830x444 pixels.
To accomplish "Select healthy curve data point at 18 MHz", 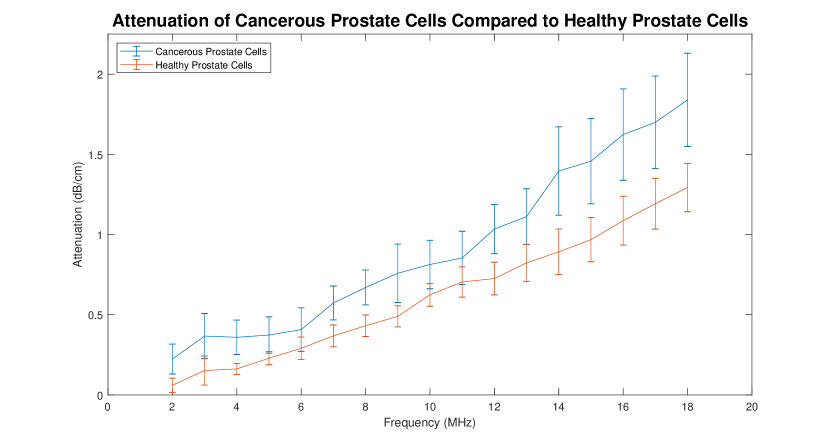I will pyautogui.click(x=688, y=188).
